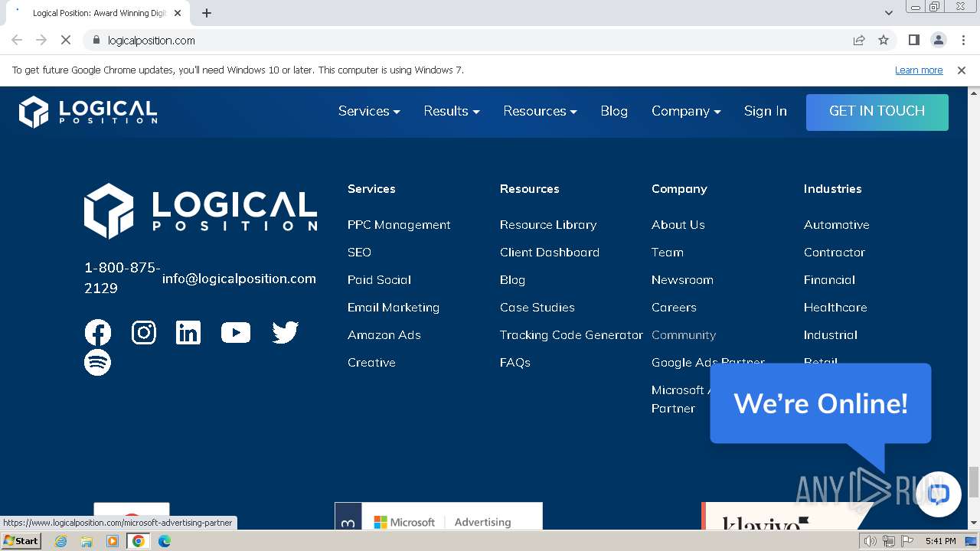The width and height of the screenshot is (980, 551).
Task: Open the Chrome profile avatar
Action: click(x=939, y=41)
